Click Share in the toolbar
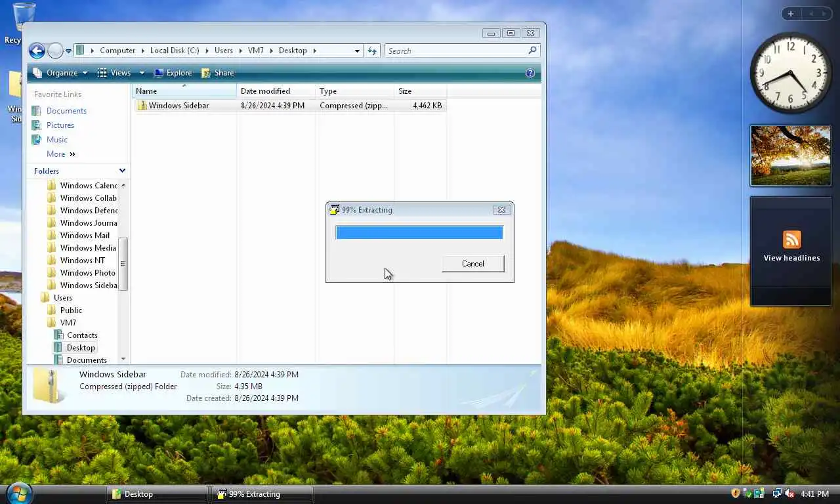 pyautogui.click(x=217, y=73)
